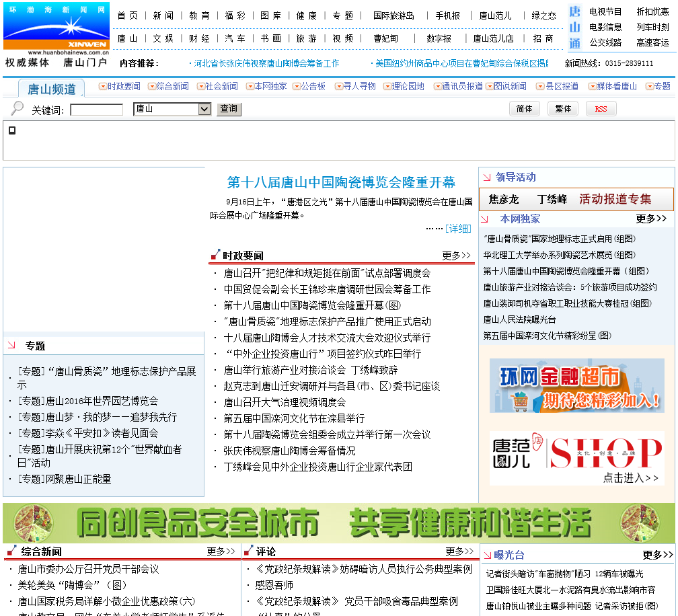Open recommended 河北省长张庆伟视察唐山陶博会筹备工作
The height and width of the screenshot is (616, 678).
click(x=266, y=63)
